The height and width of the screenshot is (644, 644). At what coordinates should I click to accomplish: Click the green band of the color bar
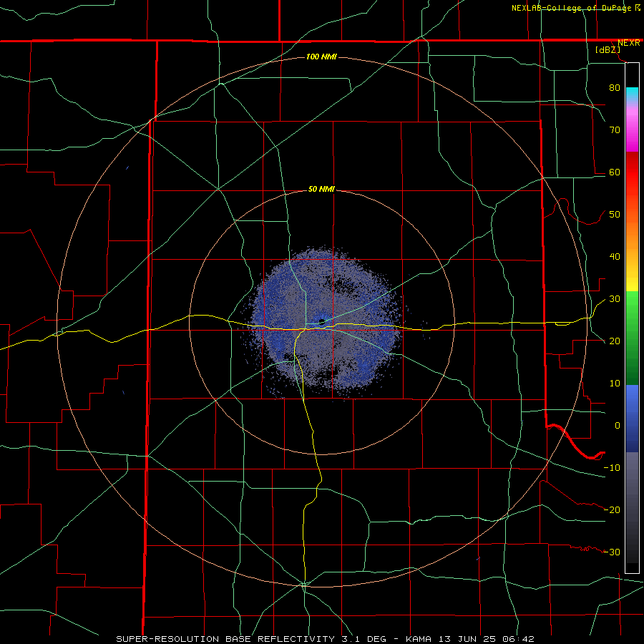pos(632,338)
